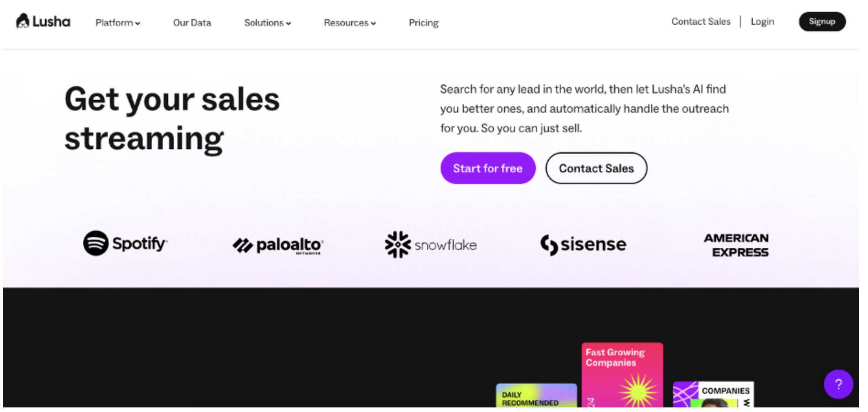Click the Sisense logo

pyautogui.click(x=583, y=244)
